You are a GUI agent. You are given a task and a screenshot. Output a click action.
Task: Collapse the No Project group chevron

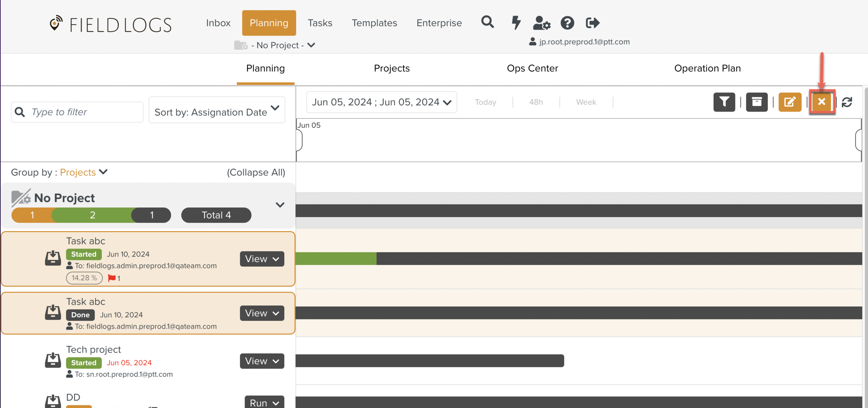point(280,205)
